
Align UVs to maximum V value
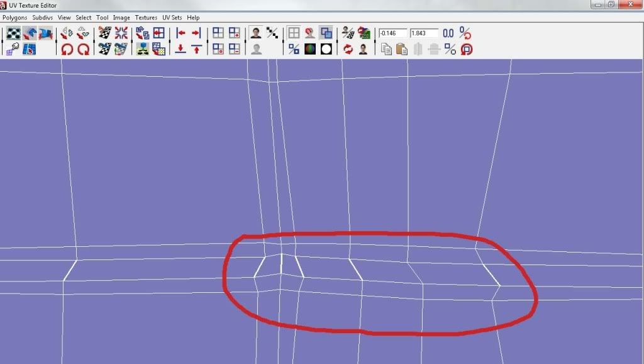click(x=196, y=49)
